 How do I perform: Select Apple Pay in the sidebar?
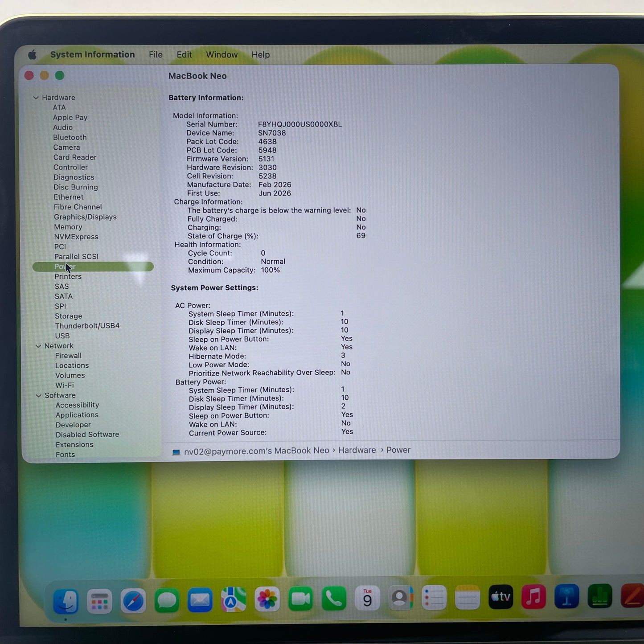[70, 118]
